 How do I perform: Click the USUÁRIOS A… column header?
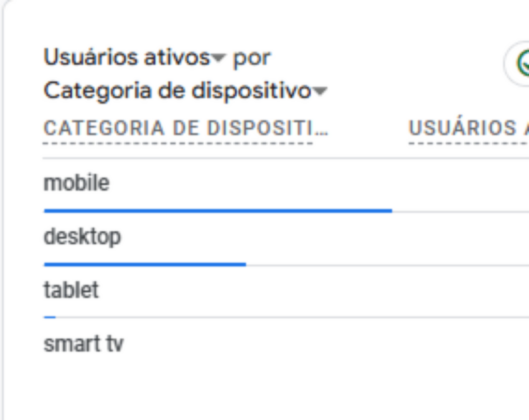click(x=468, y=128)
